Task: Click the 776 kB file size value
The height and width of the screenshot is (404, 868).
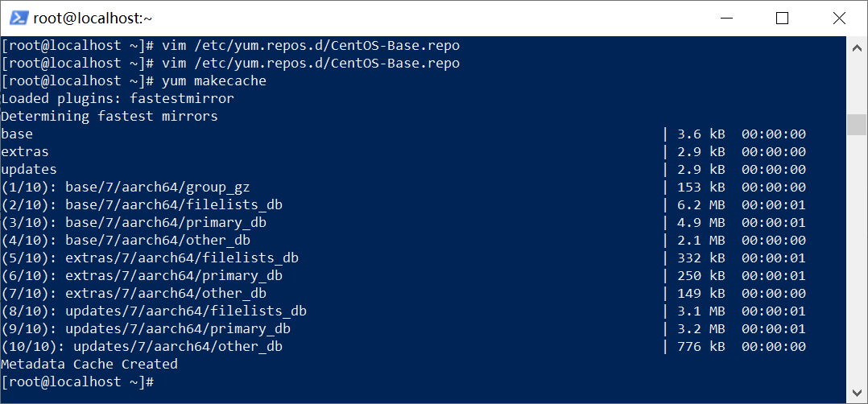Action: 701,347
